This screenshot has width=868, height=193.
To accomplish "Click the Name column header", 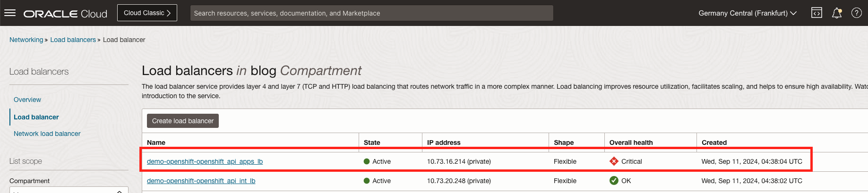I will point(156,143).
